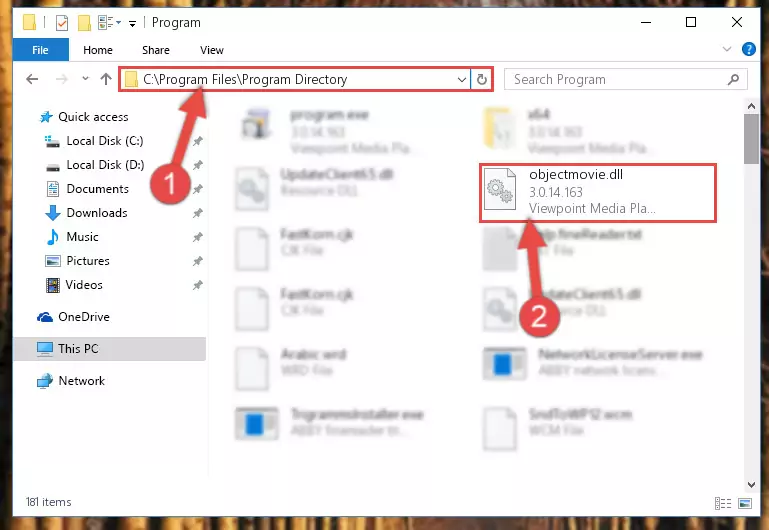Click the Properties quick access toolbar icon
This screenshot has width=769, height=530.
point(62,23)
